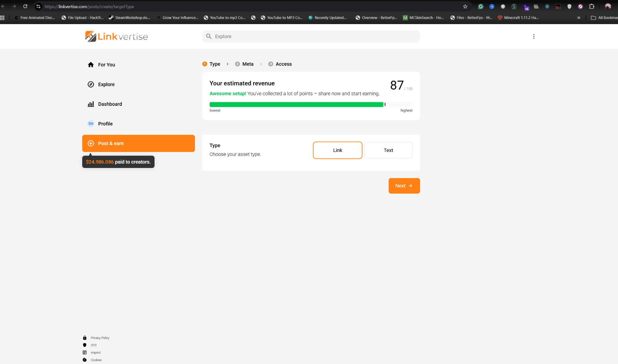The height and width of the screenshot is (364, 618).
Task: Bookmark this page with the star icon
Action: (465, 6)
